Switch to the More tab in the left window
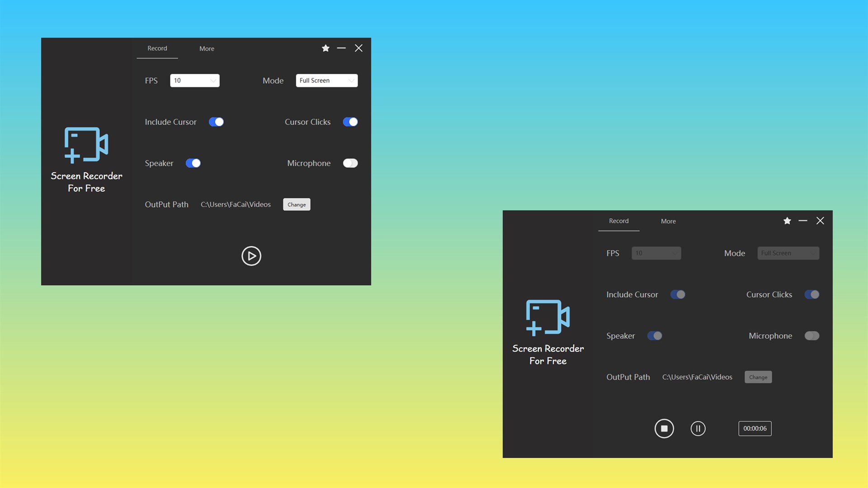This screenshot has height=488, width=868. [x=207, y=49]
